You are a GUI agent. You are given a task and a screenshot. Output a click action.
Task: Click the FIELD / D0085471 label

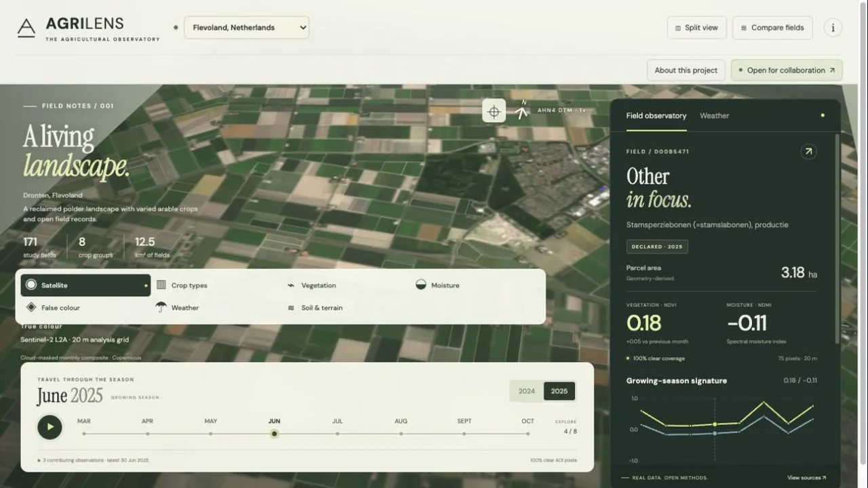(x=657, y=152)
